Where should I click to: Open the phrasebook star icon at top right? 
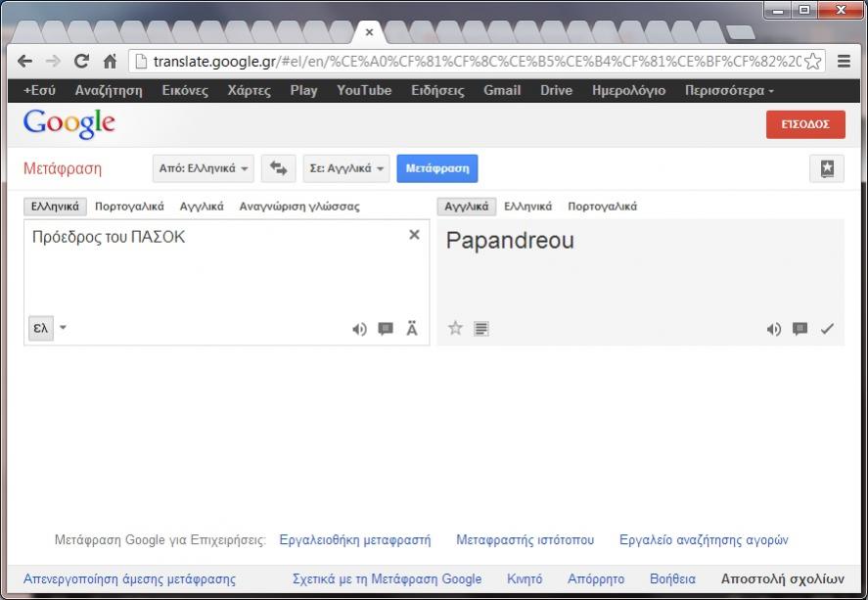tap(827, 168)
